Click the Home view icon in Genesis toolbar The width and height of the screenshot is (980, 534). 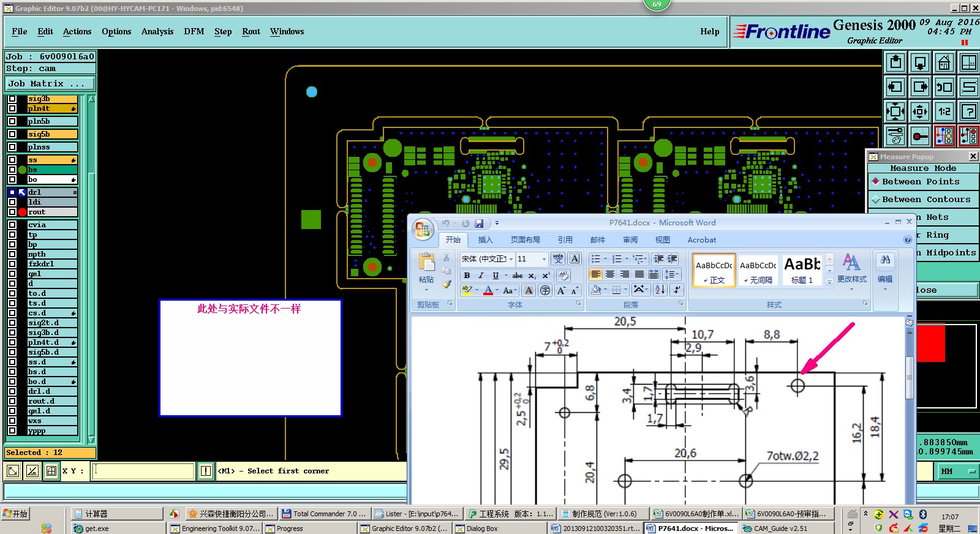[x=944, y=62]
